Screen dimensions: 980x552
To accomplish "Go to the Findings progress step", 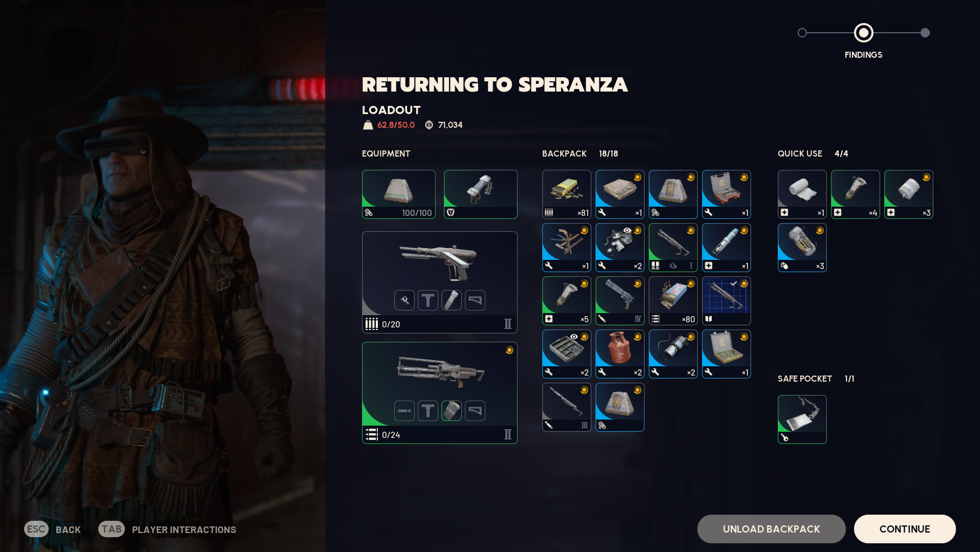I will 863,33.
